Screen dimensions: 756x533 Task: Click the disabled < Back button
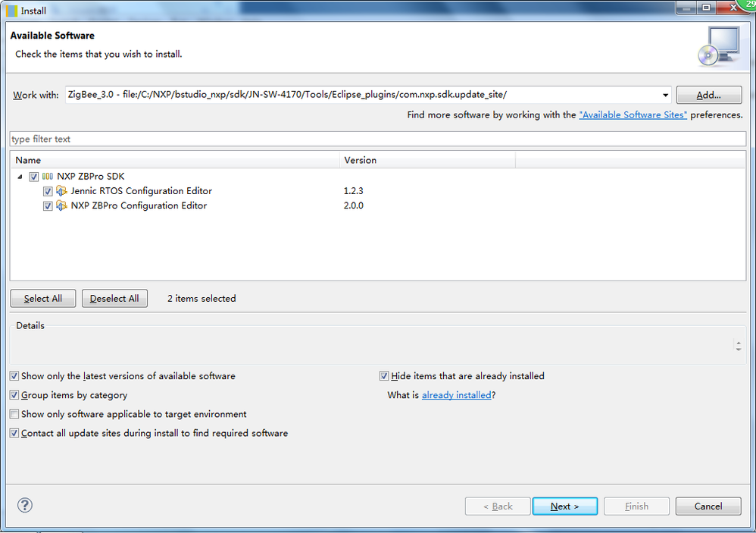[x=498, y=506]
